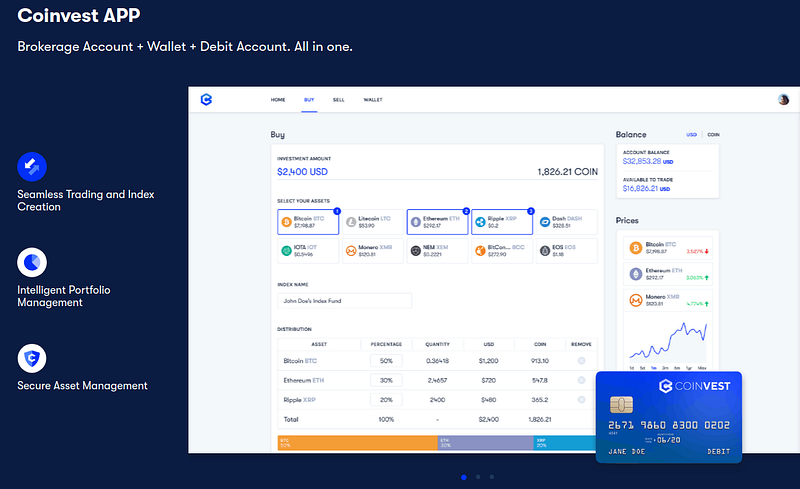Edit Ripple 20% percentage field
Image resolution: width=800 pixels, height=489 pixels.
point(386,400)
